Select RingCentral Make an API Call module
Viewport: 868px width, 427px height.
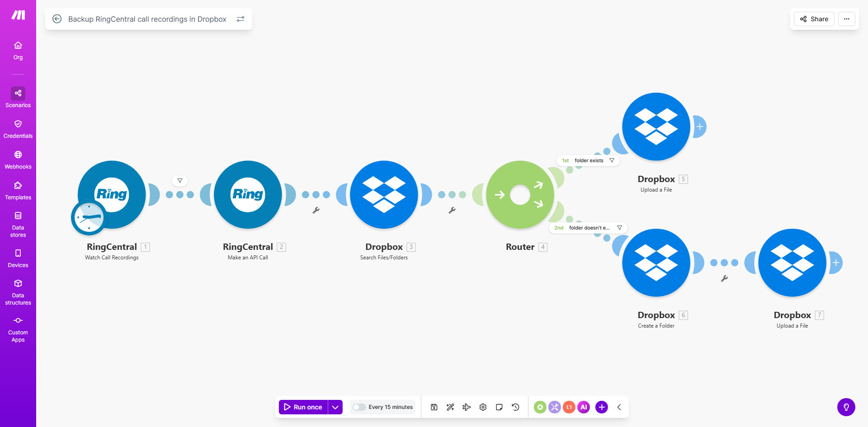[x=248, y=194]
